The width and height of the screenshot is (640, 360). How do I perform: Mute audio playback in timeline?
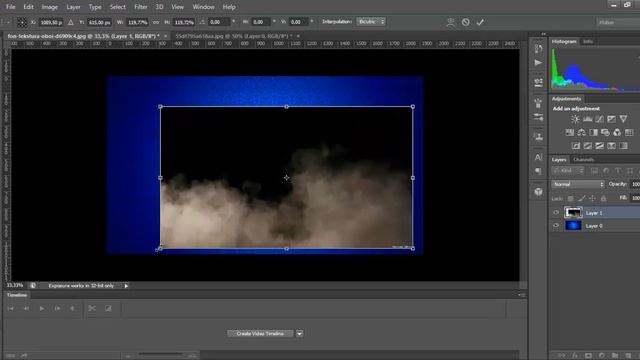(x=72, y=309)
